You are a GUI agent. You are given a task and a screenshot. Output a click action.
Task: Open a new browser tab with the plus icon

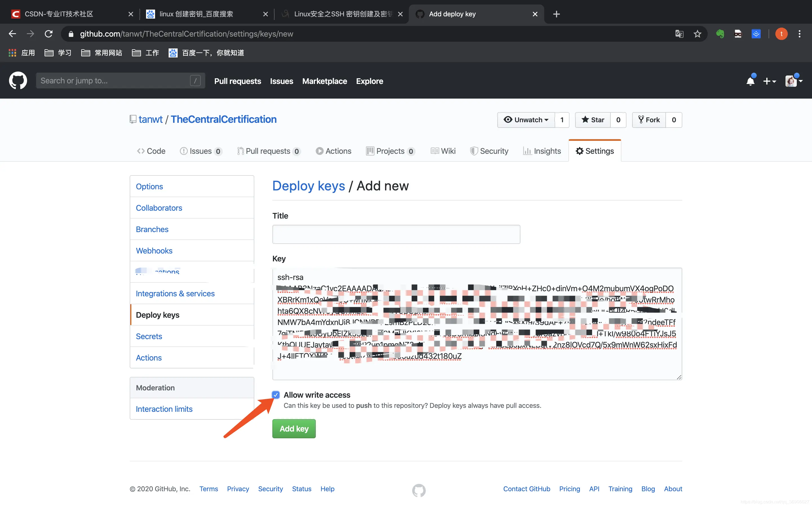coord(556,14)
